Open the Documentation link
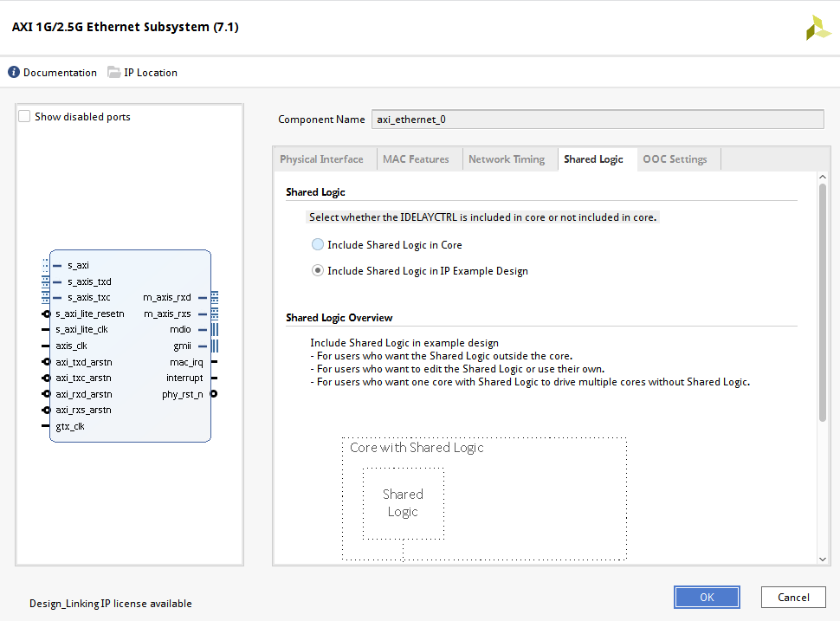This screenshot has width=840, height=621. (x=60, y=73)
